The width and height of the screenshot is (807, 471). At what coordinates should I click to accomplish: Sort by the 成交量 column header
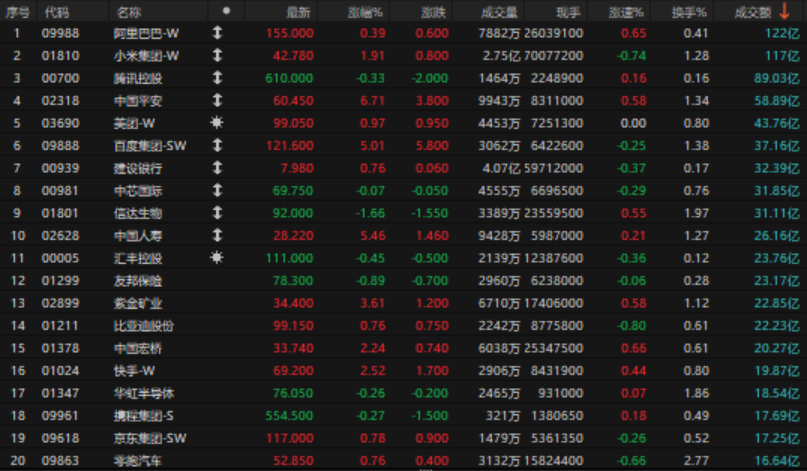click(x=499, y=12)
